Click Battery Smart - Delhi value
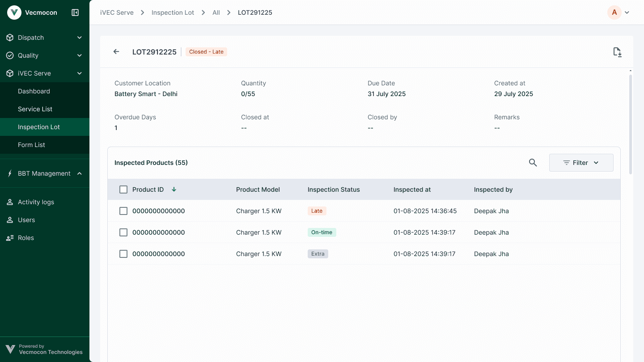Screen dimensions: 644x362 coord(146,94)
